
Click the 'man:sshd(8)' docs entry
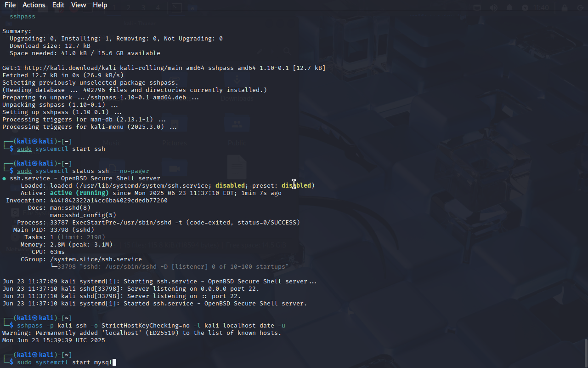click(x=70, y=208)
